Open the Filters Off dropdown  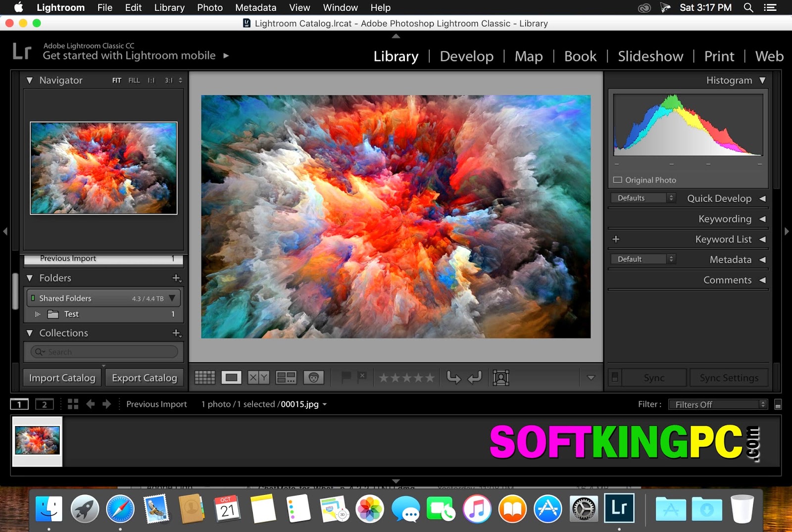(718, 405)
